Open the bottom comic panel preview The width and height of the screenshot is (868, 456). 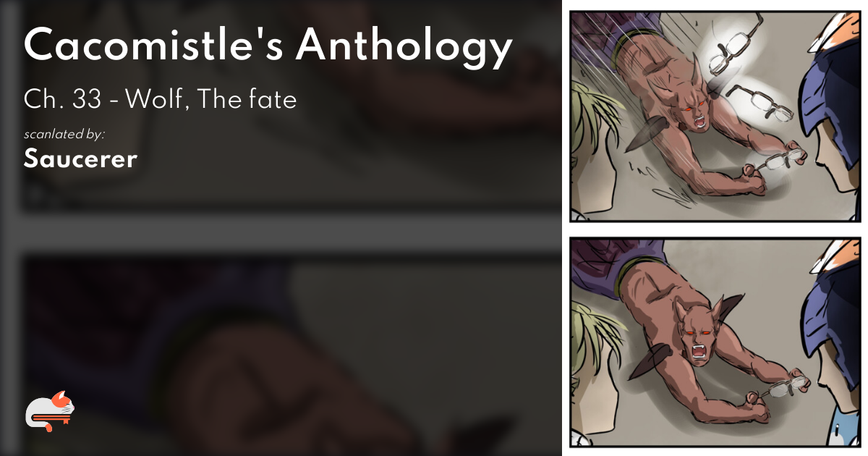coord(715,342)
